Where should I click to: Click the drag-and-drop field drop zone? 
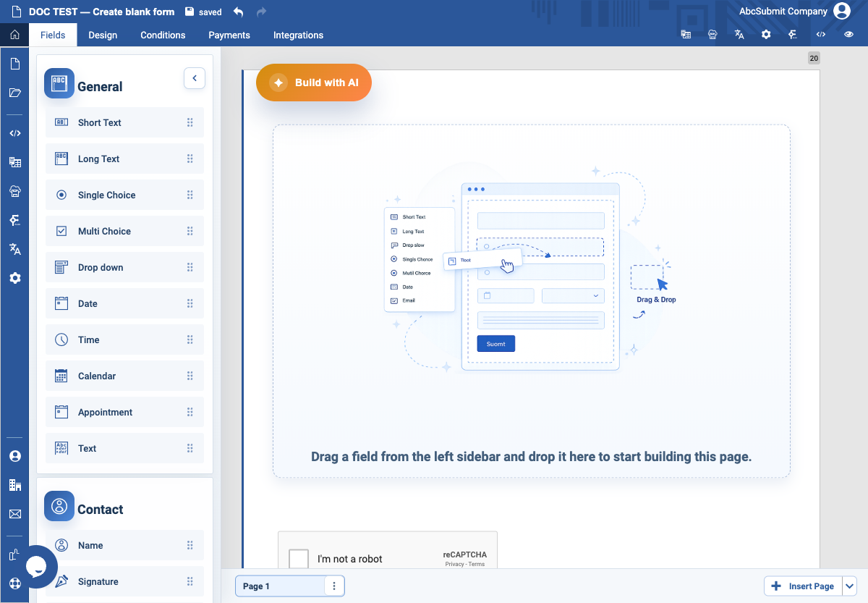tap(532, 301)
